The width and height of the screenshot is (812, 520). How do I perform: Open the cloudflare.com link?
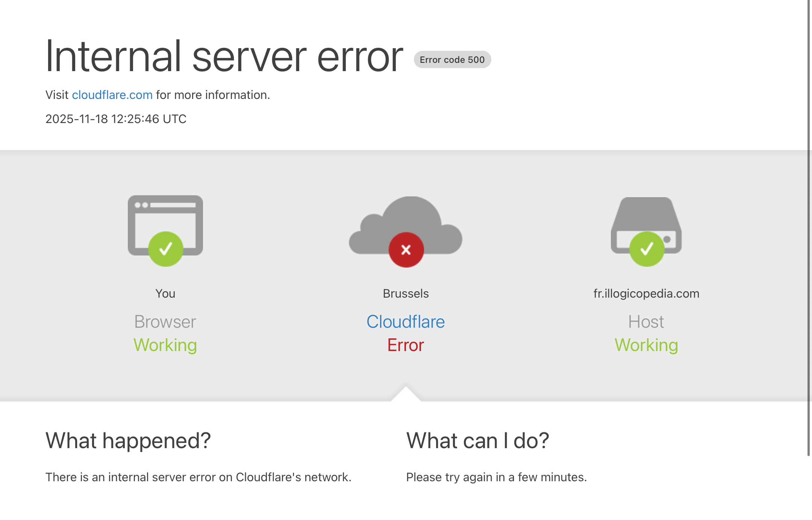point(112,95)
